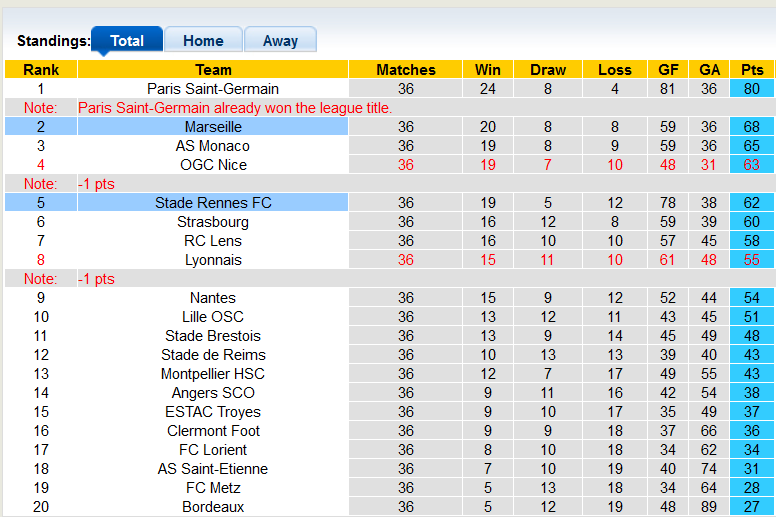Viewport: 776px width, 517px height.
Task: Click the Pts column header
Action: pyautogui.click(x=751, y=70)
